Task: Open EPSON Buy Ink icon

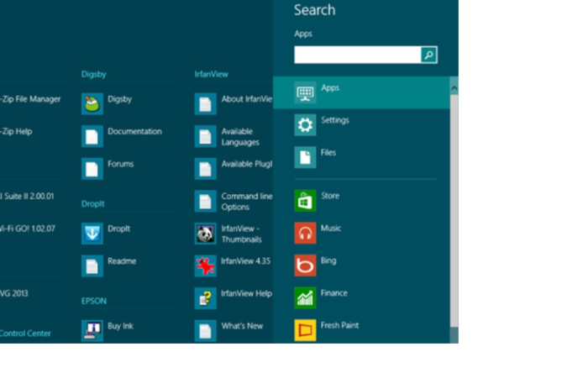Action: 92,330
